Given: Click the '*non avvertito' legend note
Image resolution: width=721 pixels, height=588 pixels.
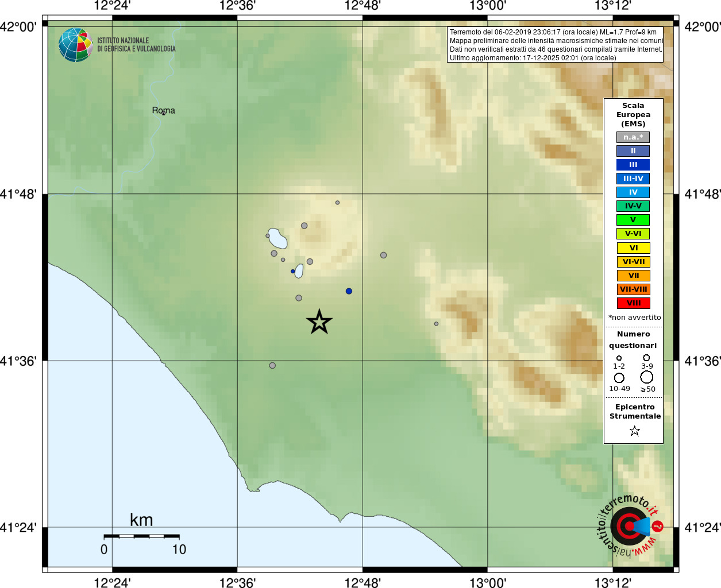Looking at the screenshot, I should (x=634, y=318).
